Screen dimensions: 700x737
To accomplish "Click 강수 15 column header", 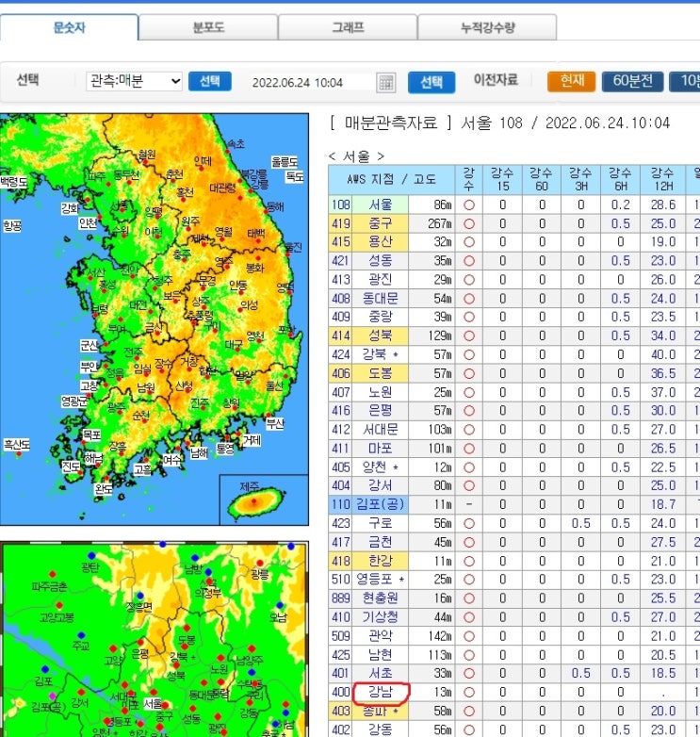I will tap(503, 180).
